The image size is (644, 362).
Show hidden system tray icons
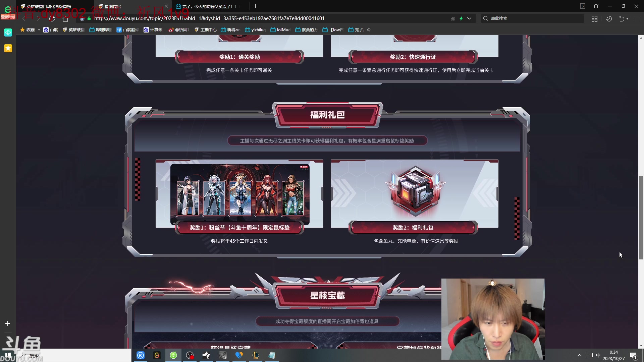[579, 355]
